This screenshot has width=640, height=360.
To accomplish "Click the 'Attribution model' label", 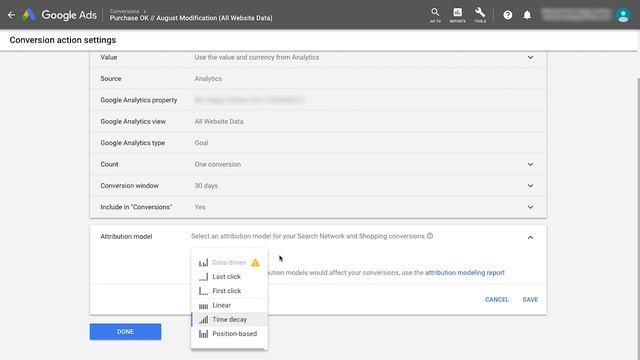I will pos(126,237).
